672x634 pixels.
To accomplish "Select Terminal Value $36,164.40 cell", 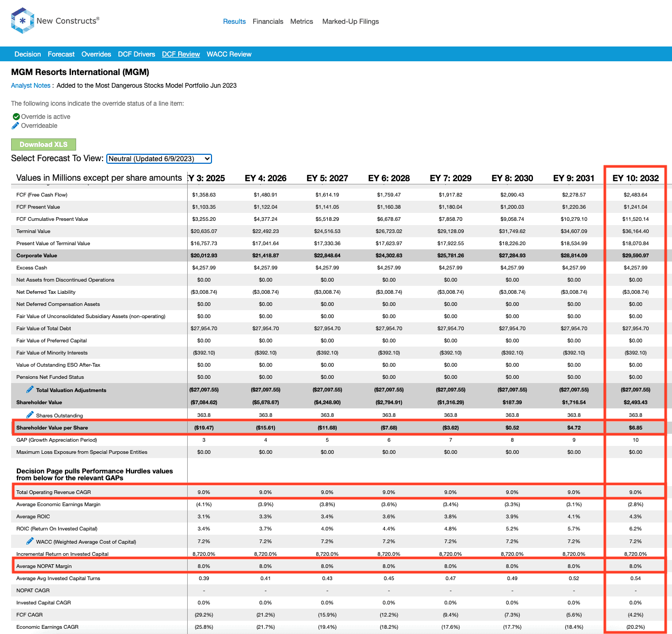I will pyautogui.click(x=636, y=231).
